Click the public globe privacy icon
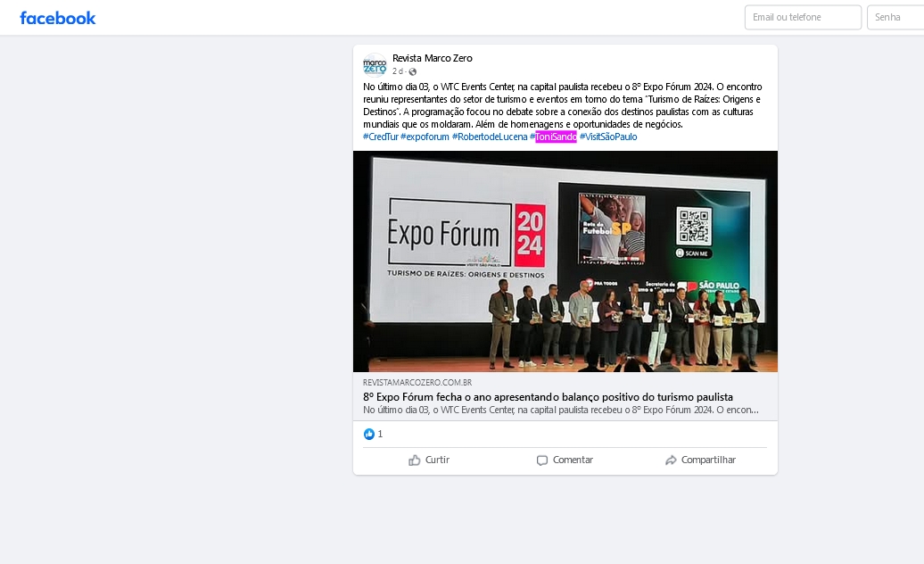Screen dimensions: 924x564 (412, 72)
